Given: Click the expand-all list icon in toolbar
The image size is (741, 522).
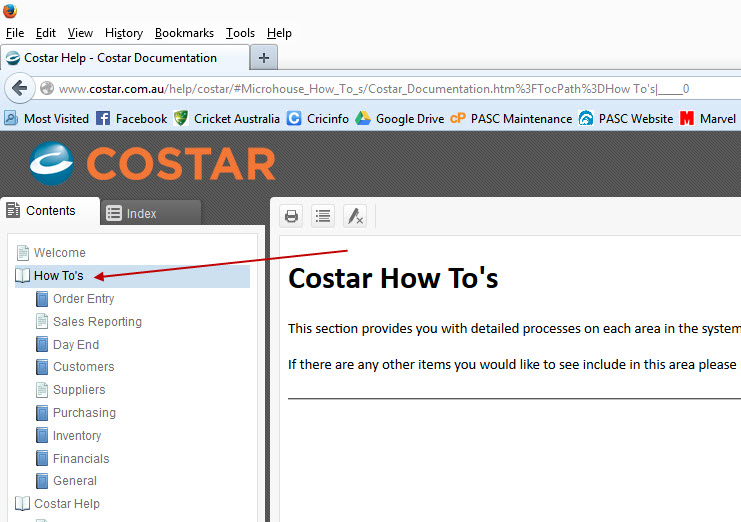Looking at the screenshot, I should 323,216.
